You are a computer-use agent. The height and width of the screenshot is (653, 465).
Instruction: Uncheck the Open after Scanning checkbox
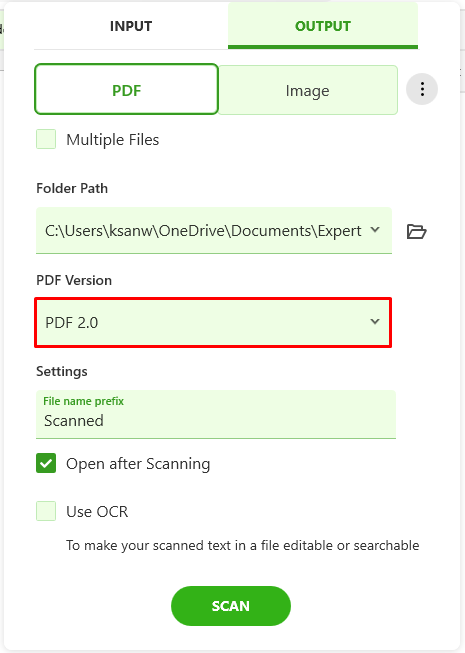(46, 463)
